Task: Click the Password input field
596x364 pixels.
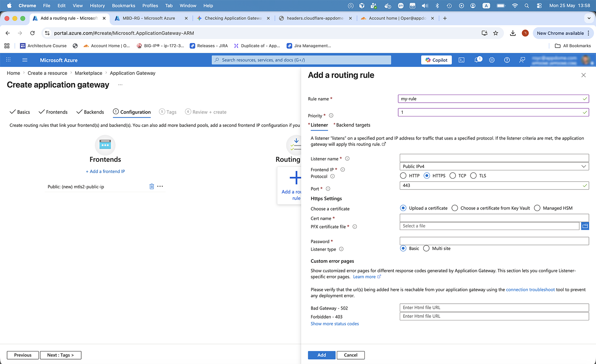Action: (494, 241)
